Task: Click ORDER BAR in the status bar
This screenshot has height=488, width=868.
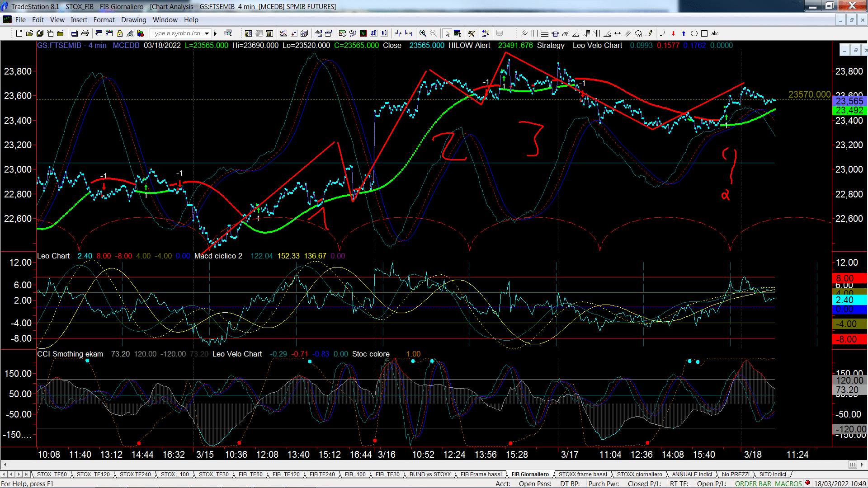Action: coord(753,483)
